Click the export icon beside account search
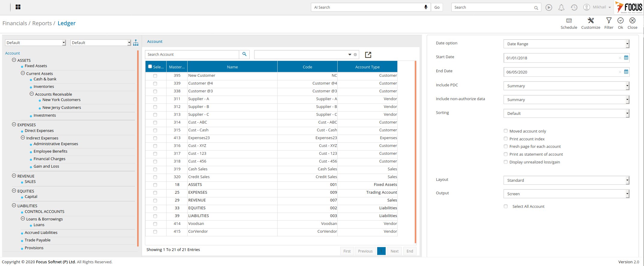644x266 pixels. pos(368,55)
